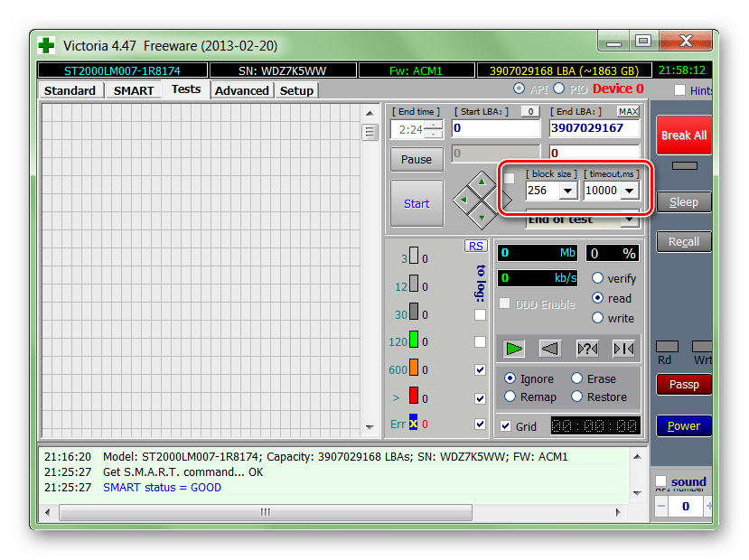Select the butterfly scan mode icon
The width and height of the screenshot is (749, 560).
tap(623, 348)
